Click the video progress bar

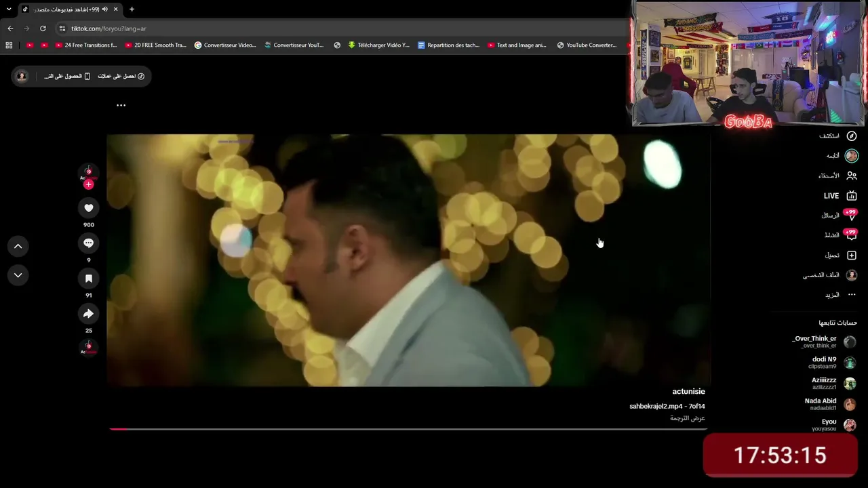[x=408, y=429]
